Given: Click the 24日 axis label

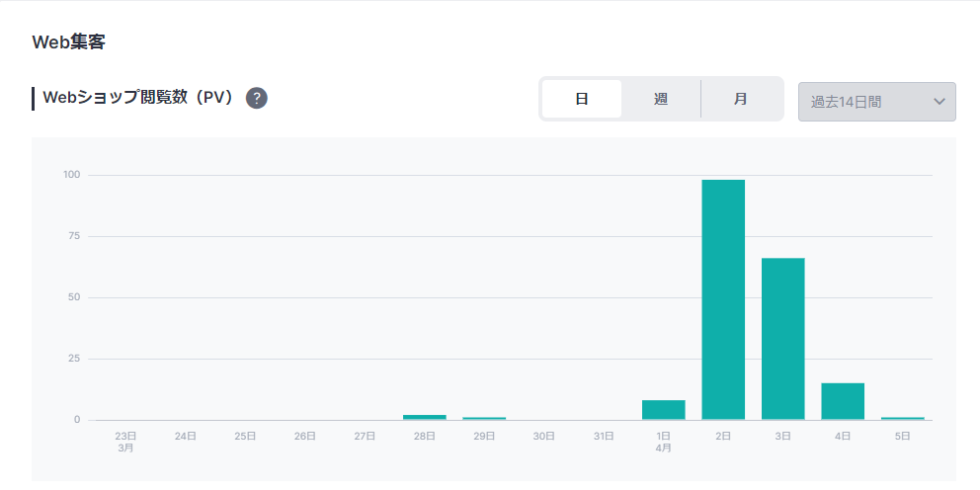Looking at the screenshot, I should point(186,437).
